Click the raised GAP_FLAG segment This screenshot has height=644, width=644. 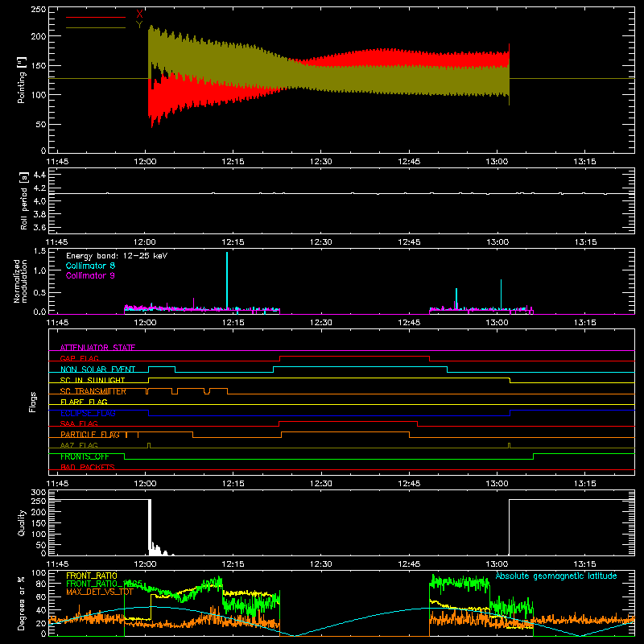(x=354, y=356)
